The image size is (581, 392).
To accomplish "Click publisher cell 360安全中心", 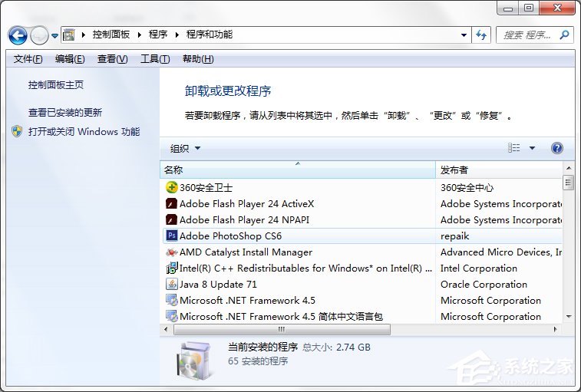I will pos(467,188).
